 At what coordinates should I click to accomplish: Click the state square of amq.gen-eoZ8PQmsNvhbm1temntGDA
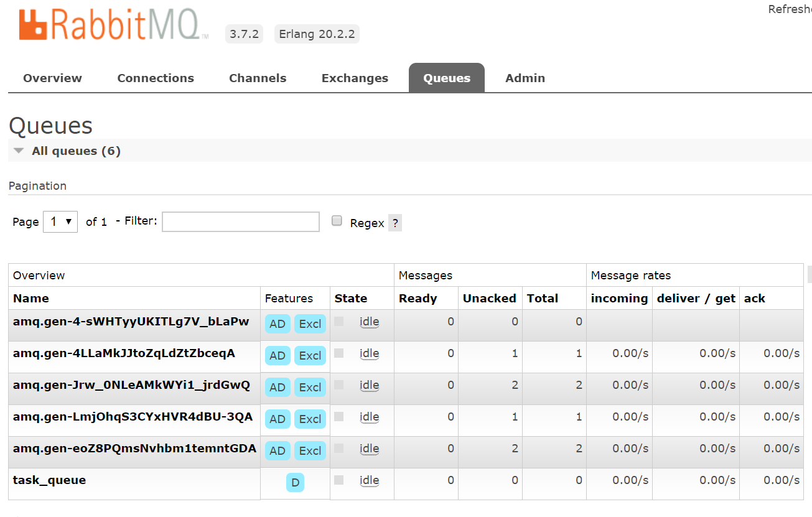coord(339,448)
